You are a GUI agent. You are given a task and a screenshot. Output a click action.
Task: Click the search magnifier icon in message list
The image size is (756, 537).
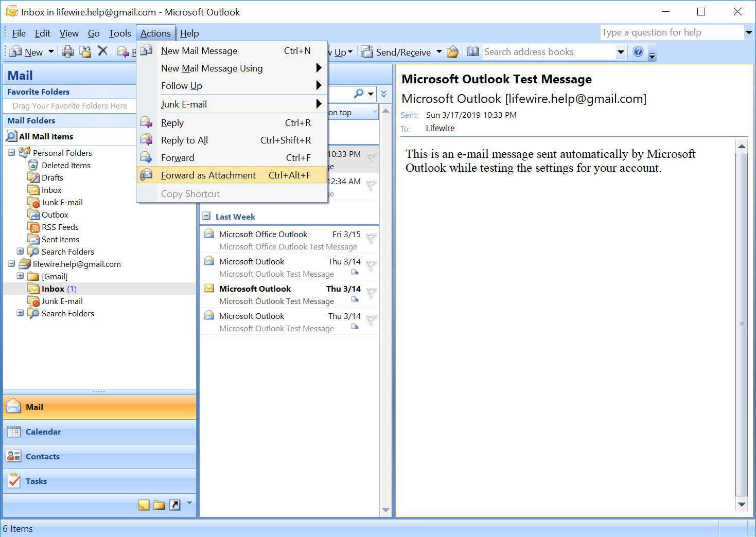point(359,94)
